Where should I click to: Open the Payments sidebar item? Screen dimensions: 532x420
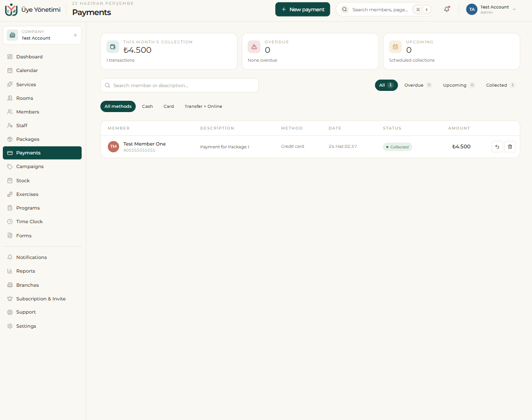42,153
